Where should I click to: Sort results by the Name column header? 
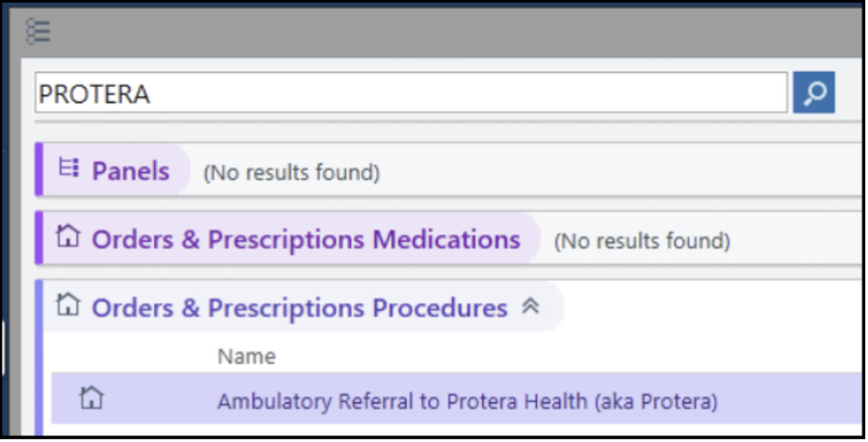coord(246,356)
